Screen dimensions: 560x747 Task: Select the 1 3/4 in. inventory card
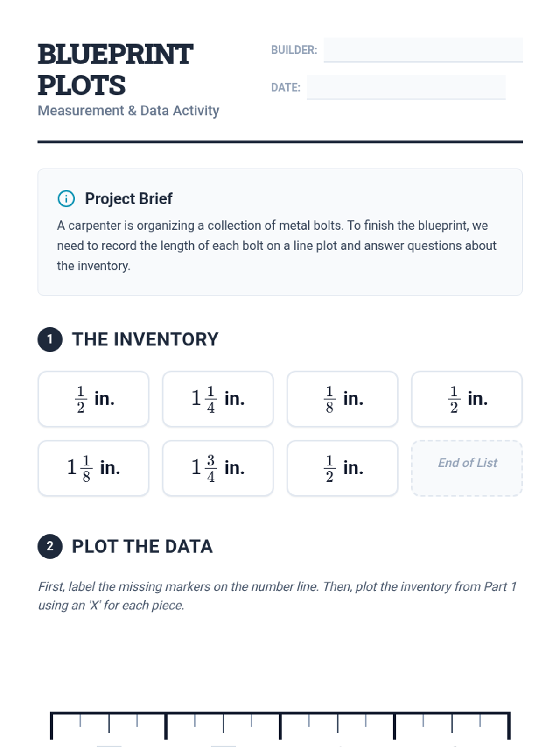(x=217, y=468)
